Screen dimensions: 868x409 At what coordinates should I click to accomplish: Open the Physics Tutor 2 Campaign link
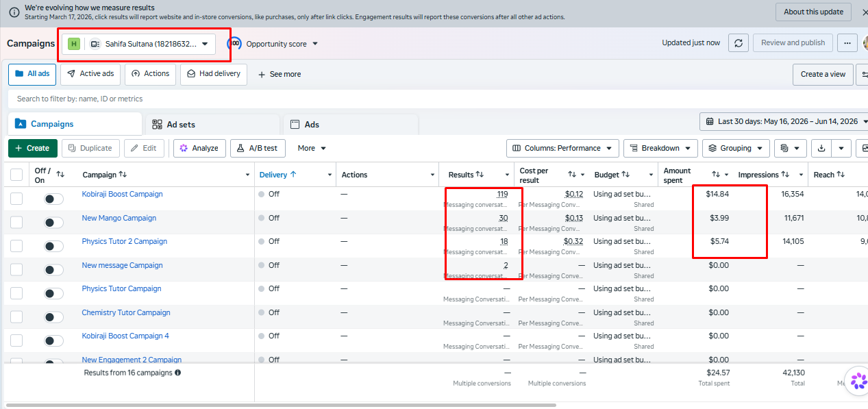point(125,241)
